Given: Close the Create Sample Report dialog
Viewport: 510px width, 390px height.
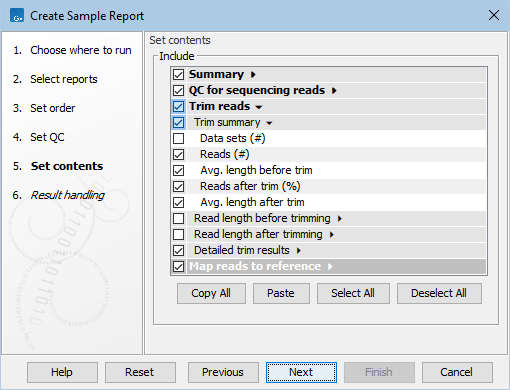Looking at the screenshot, I should click(x=494, y=15).
